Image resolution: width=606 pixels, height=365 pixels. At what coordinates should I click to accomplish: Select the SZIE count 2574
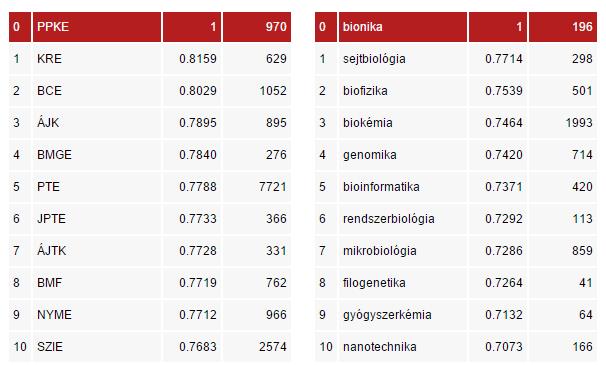pyautogui.click(x=273, y=347)
